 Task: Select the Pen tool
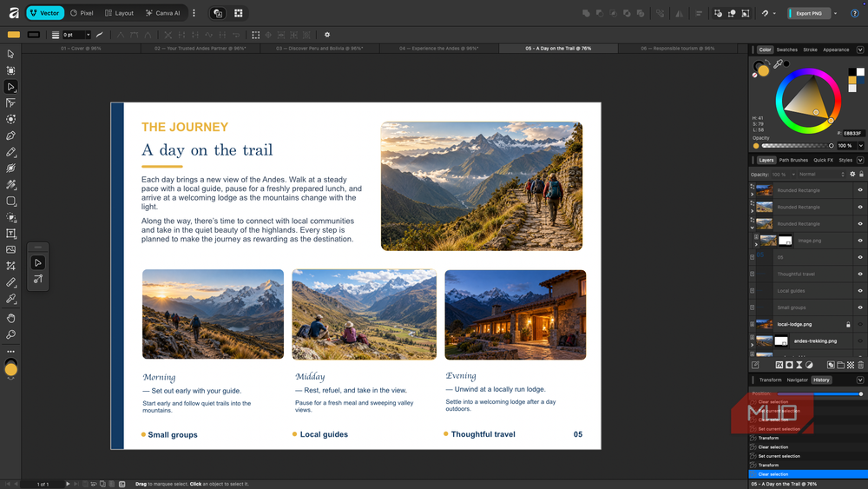(x=10, y=135)
